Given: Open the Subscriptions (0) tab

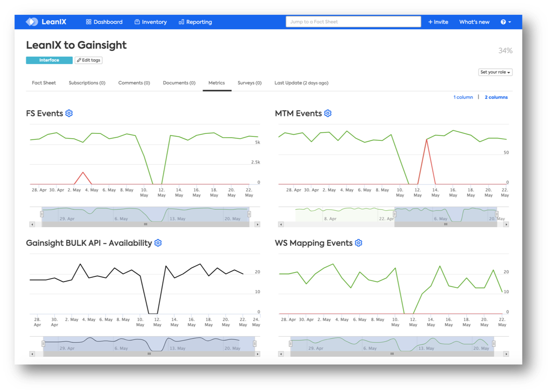Looking at the screenshot, I should [87, 83].
